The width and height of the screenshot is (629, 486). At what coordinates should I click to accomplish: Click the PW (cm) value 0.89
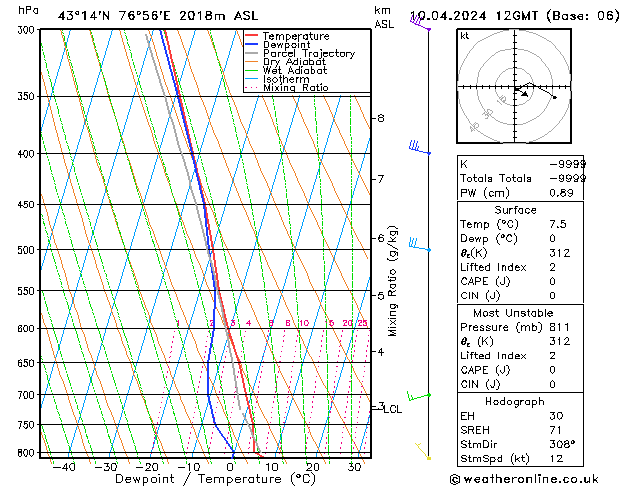tap(561, 193)
